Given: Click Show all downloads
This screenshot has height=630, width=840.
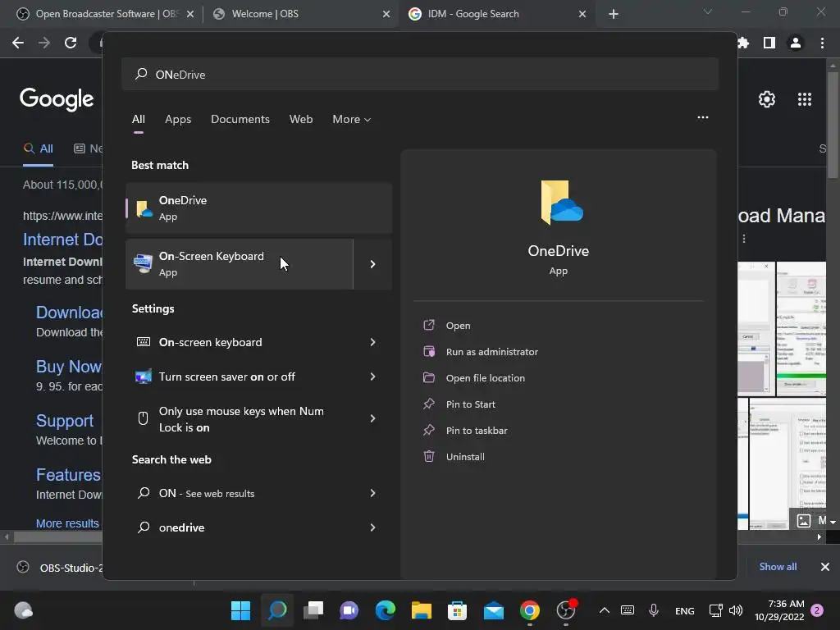Looking at the screenshot, I should 778,567.
